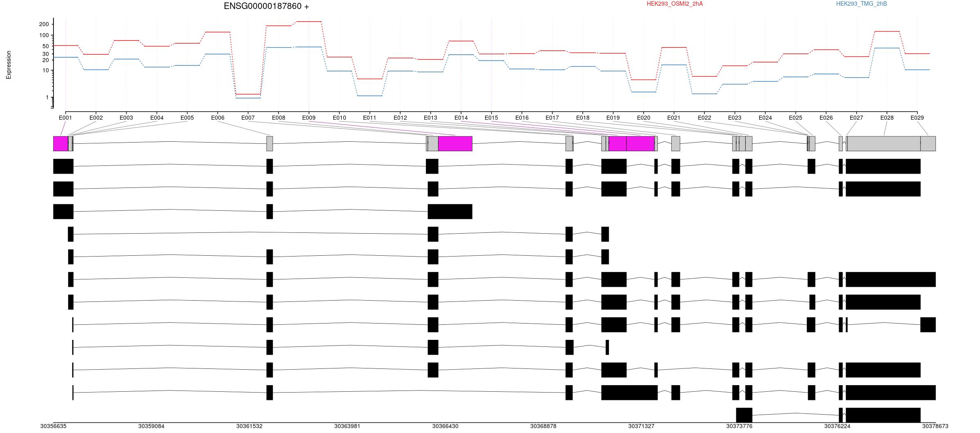Click exon label E013
Image resolution: width=980 pixels, height=433 pixels.
pyautogui.click(x=430, y=118)
